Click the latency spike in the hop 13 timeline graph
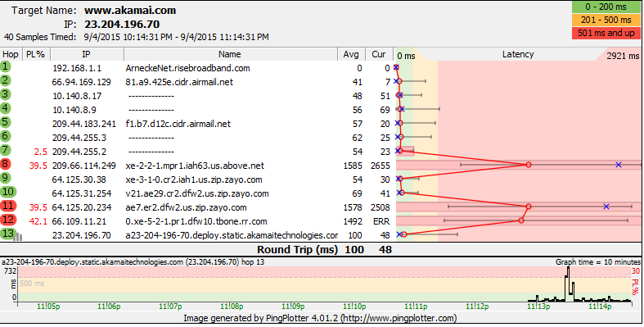Screen dimensions: 644x327 coord(569,283)
